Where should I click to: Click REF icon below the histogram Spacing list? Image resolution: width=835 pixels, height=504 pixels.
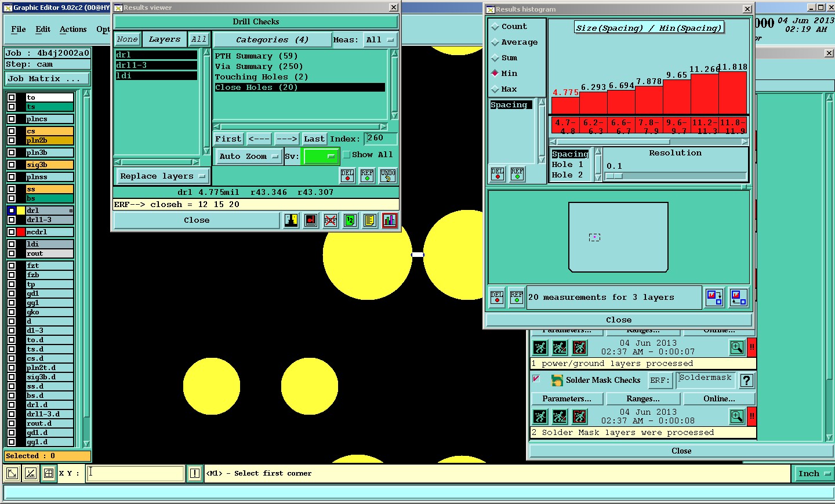(517, 174)
